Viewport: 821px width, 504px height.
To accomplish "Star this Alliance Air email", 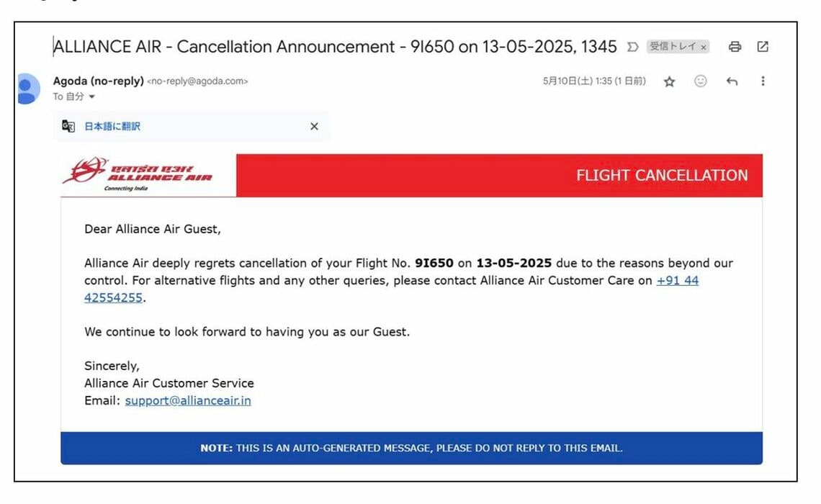I will (669, 81).
